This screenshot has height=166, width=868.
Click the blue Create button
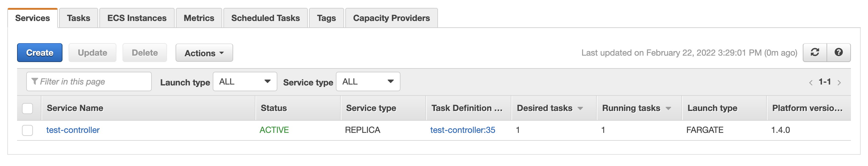point(40,52)
